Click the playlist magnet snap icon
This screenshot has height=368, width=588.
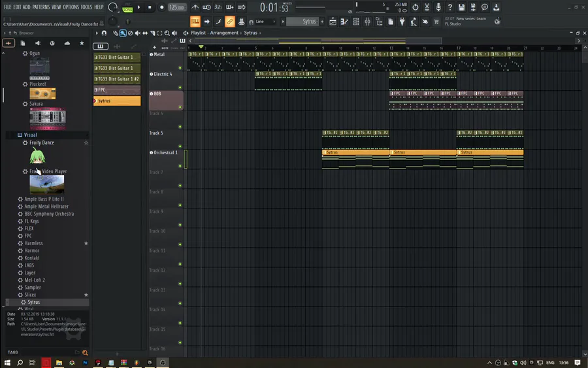click(x=104, y=33)
